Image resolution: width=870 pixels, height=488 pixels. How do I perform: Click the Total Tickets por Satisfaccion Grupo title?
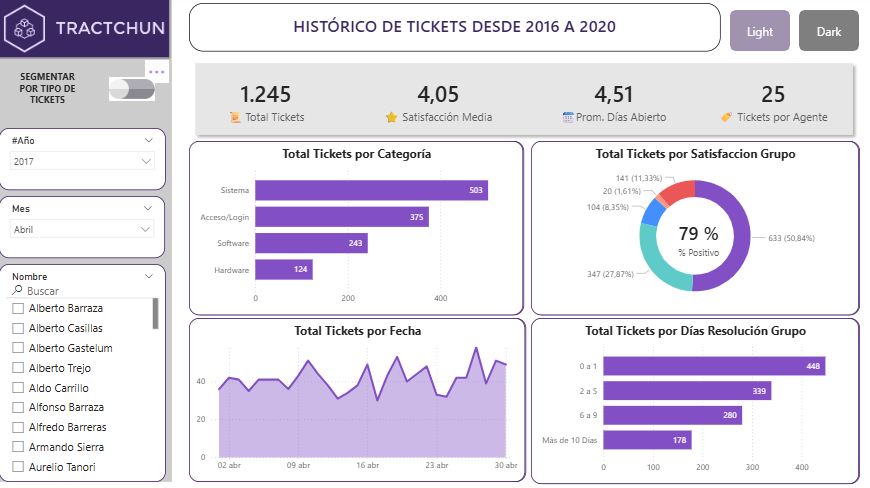pos(695,154)
